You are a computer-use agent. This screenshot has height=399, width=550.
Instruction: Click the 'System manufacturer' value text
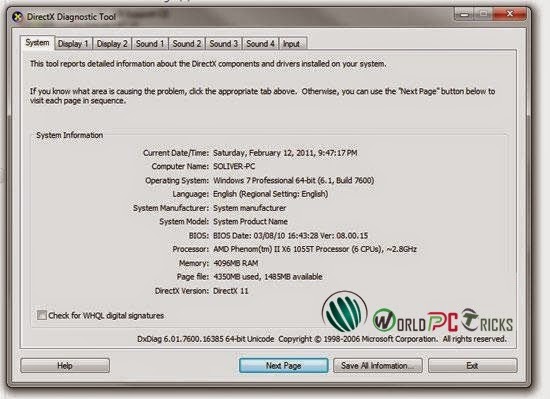click(x=249, y=208)
